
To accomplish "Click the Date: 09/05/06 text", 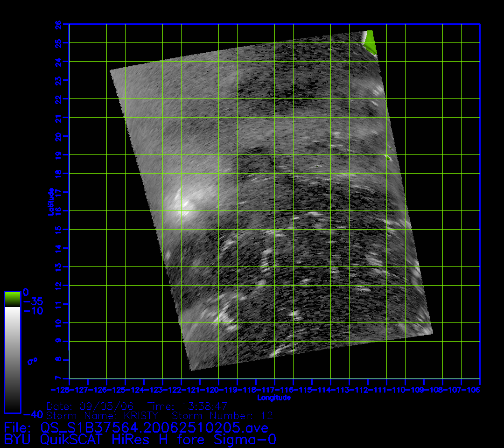I will [x=90, y=406].
